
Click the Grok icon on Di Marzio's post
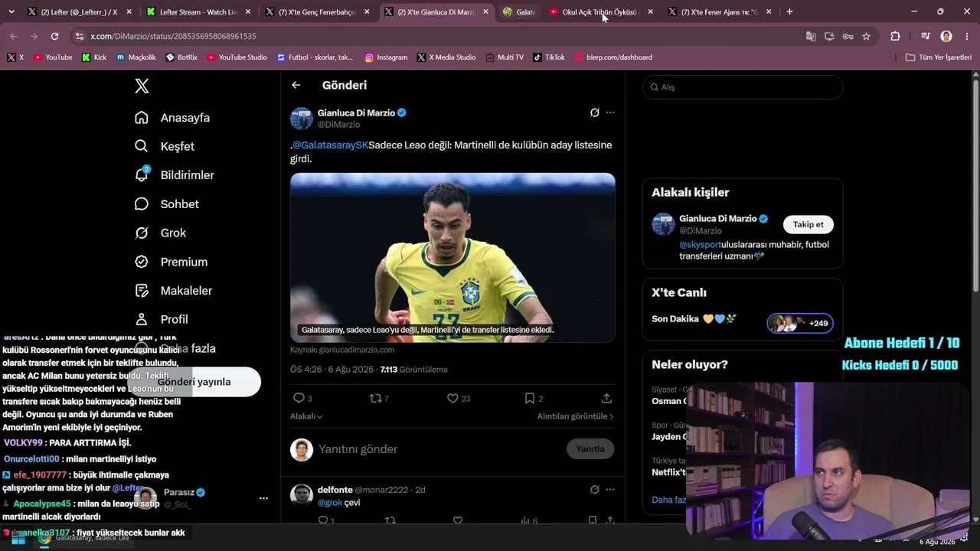coord(595,112)
